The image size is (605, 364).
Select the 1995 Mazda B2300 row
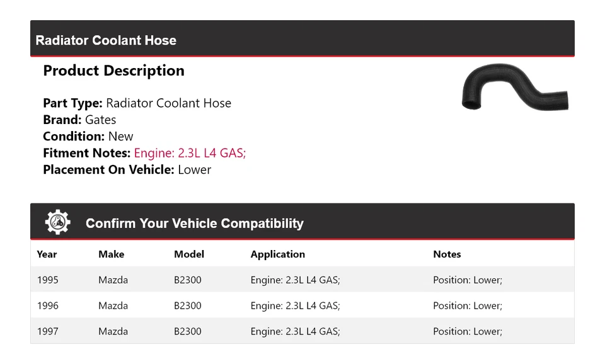302,280
